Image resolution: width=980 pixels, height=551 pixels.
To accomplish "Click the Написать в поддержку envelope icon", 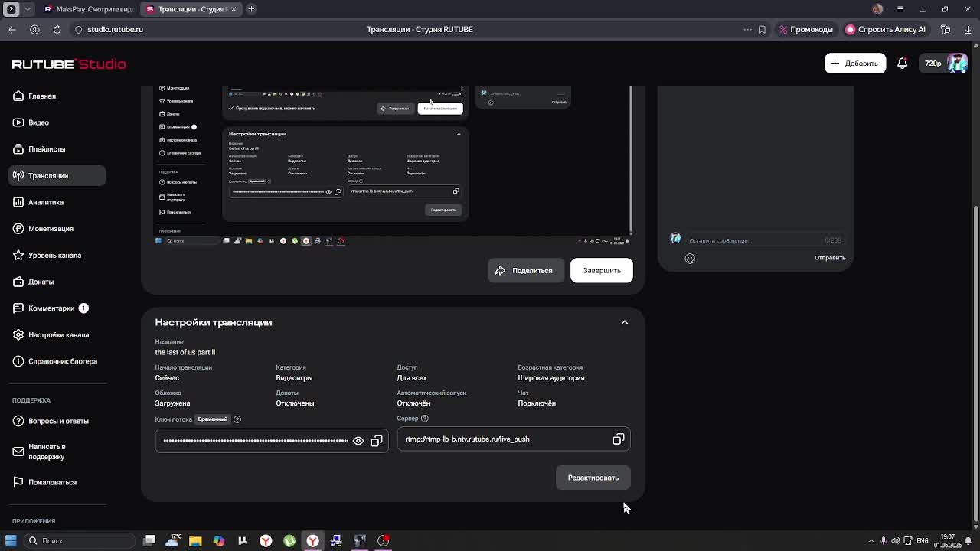I will pyautogui.click(x=18, y=452).
